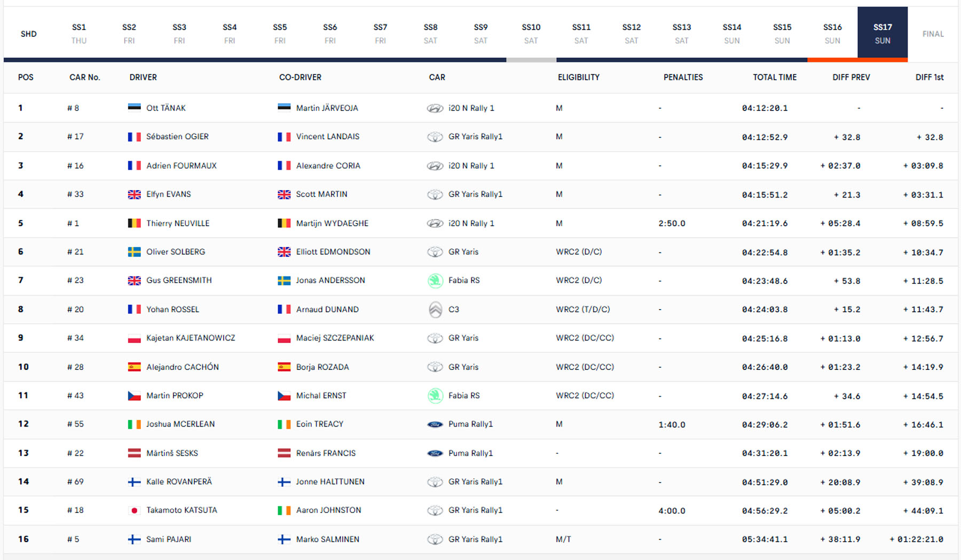The image size is (961, 560).
Task: Click the Estonian flag beside Ott TÄNAK
Action: pyautogui.click(x=134, y=108)
